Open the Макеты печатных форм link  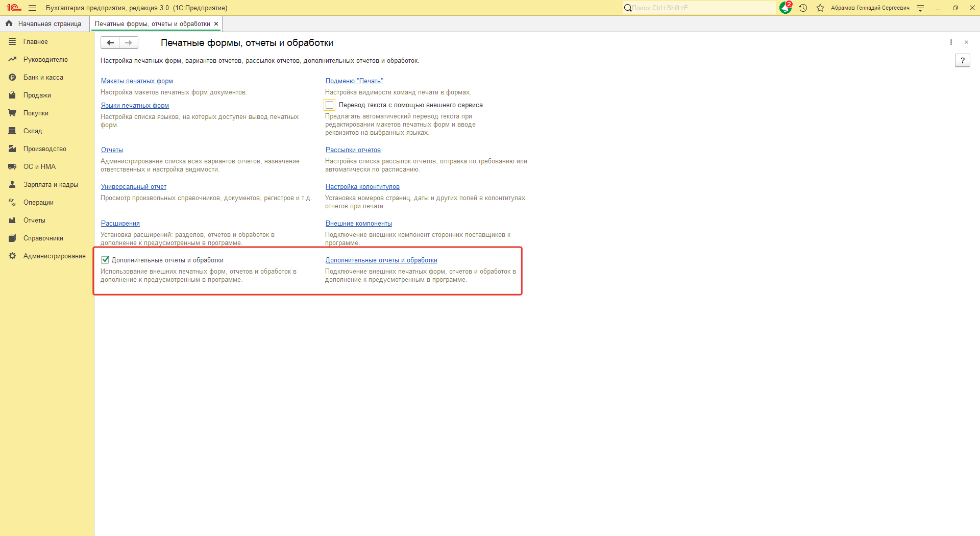pyautogui.click(x=137, y=81)
